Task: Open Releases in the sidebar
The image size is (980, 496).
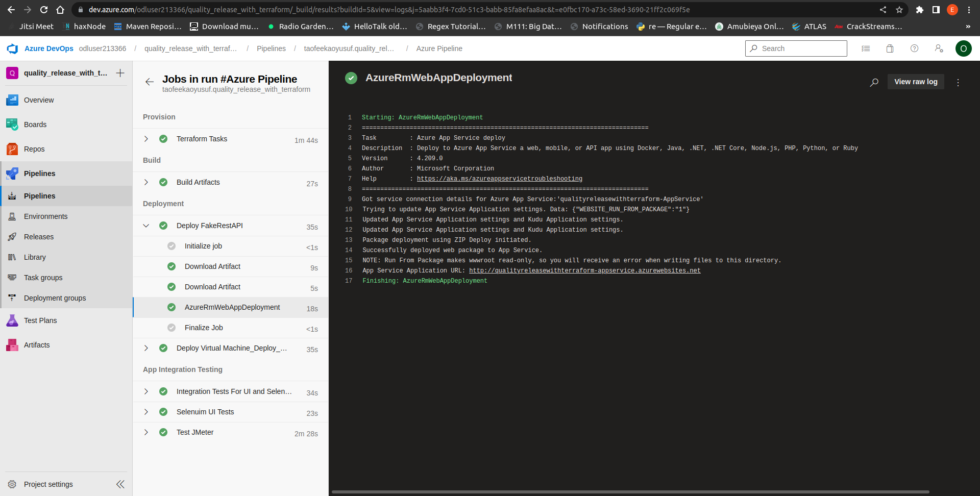Action: click(66, 237)
